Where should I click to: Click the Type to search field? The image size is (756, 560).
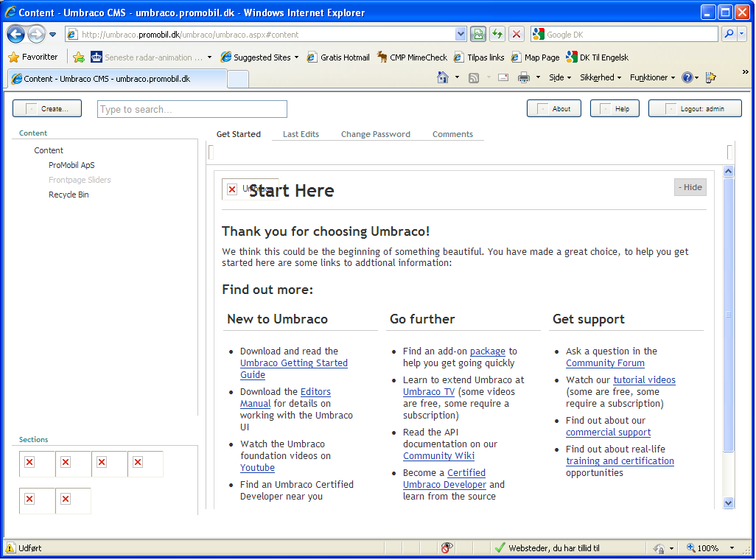[x=192, y=110]
